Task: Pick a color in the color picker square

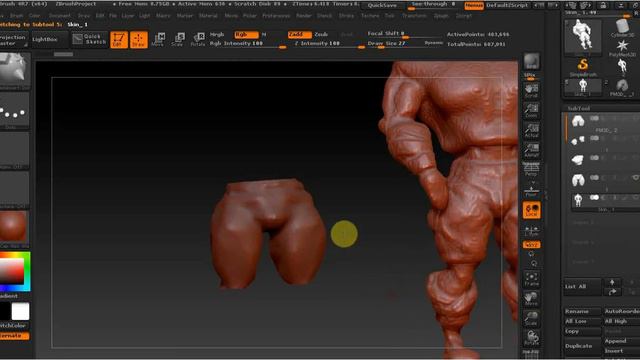Action: [x=12, y=271]
